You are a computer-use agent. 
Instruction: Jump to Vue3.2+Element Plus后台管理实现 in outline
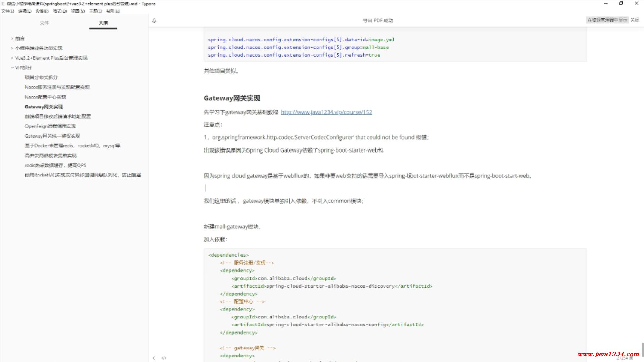[x=51, y=58]
